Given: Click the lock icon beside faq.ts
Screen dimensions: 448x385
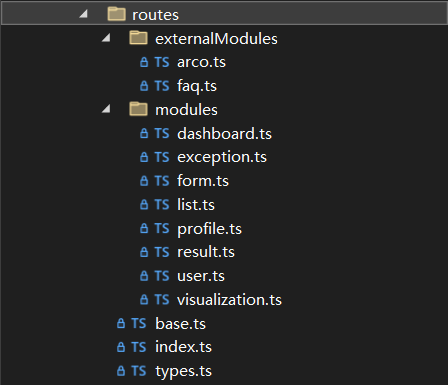Looking at the screenshot, I should pyautogui.click(x=144, y=86).
